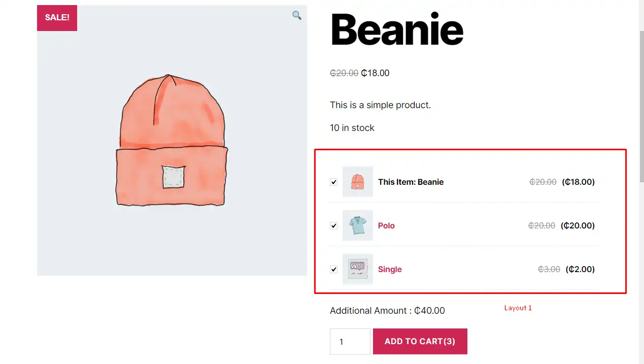Click the ₵18.00 sale price at top
This screenshot has width=644, height=364.
pyautogui.click(x=375, y=73)
